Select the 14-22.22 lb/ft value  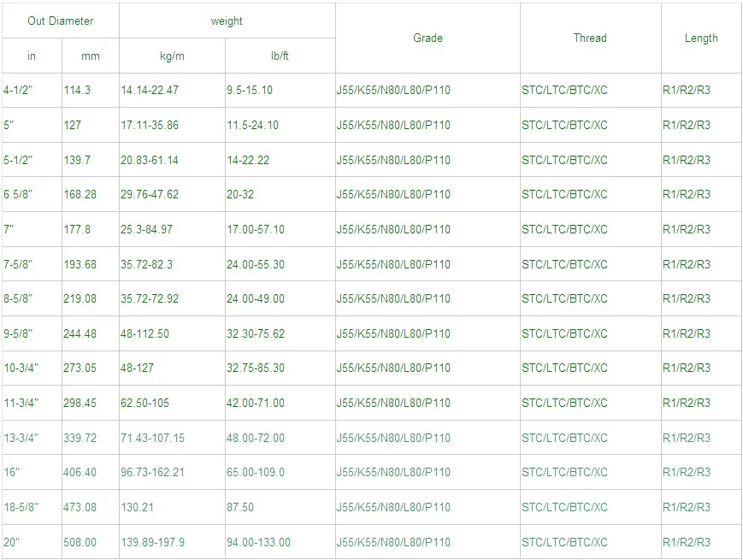pos(248,160)
